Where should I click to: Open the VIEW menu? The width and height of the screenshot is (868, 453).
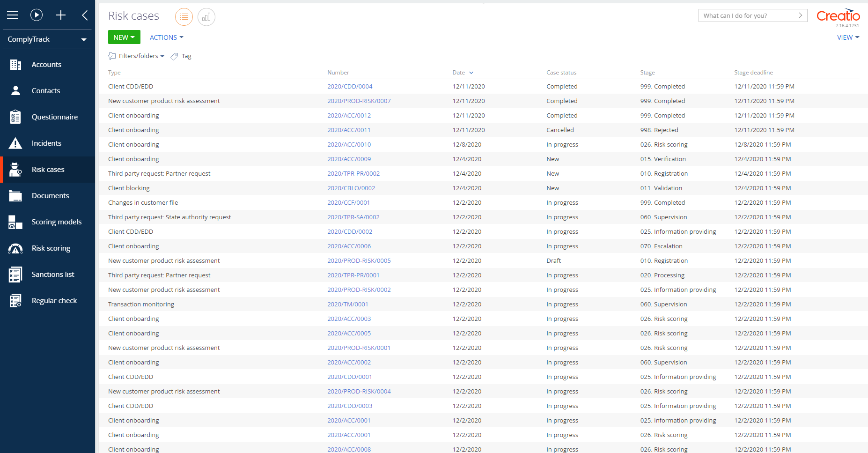(x=848, y=37)
